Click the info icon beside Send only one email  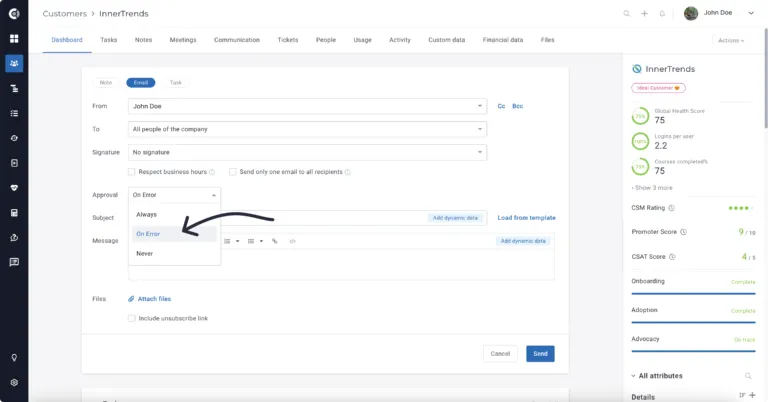coord(348,172)
